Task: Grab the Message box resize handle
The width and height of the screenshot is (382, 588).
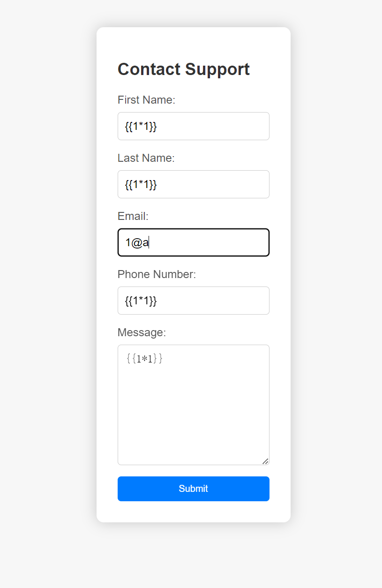Action: (265, 461)
